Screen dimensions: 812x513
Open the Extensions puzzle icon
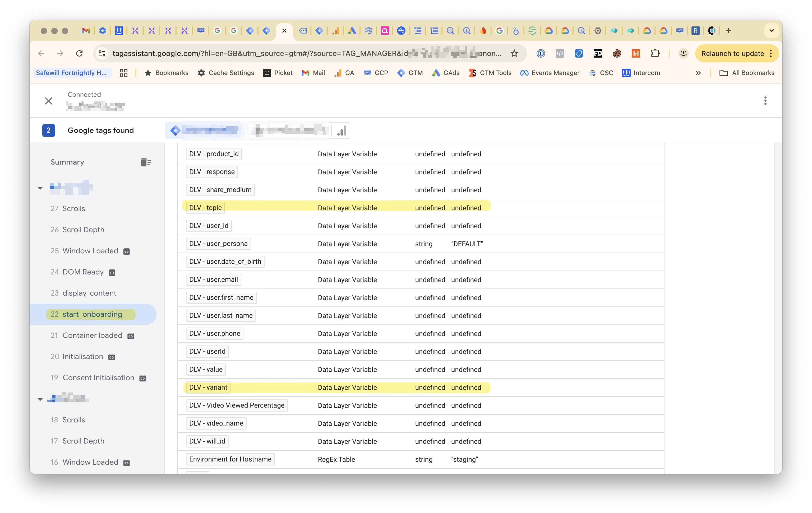click(655, 53)
